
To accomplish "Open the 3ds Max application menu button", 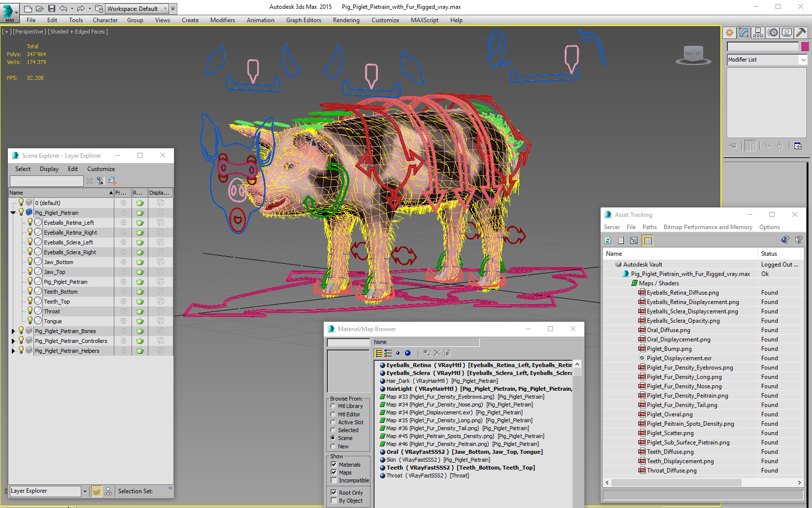I will (x=9, y=13).
